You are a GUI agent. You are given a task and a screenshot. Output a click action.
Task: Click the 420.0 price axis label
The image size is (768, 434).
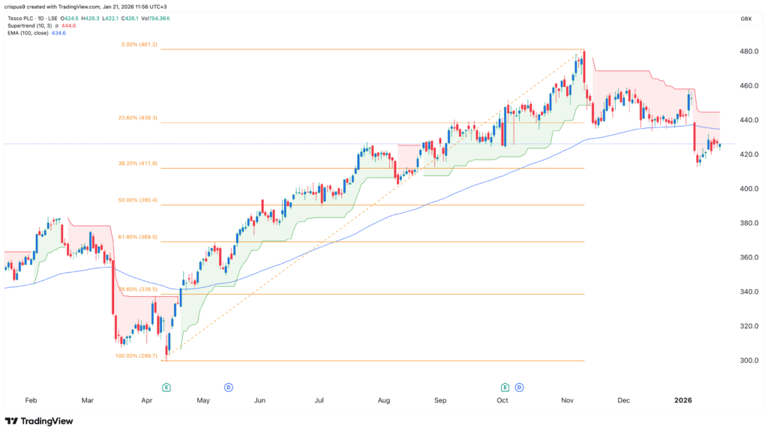pos(749,154)
